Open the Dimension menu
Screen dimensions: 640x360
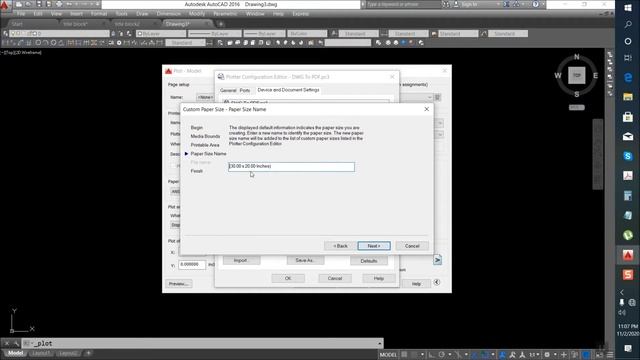click(169, 14)
